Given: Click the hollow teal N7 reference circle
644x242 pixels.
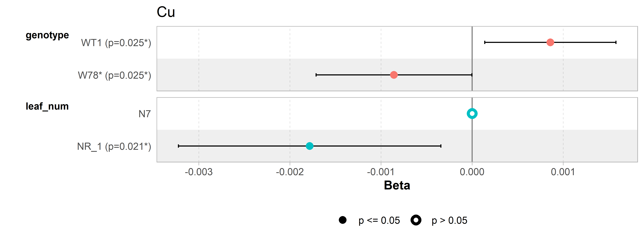Looking at the screenshot, I should tap(472, 113).
